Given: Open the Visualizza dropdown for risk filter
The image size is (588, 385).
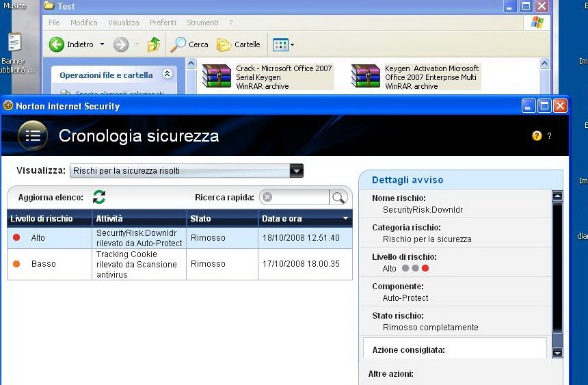Looking at the screenshot, I should coord(296,171).
